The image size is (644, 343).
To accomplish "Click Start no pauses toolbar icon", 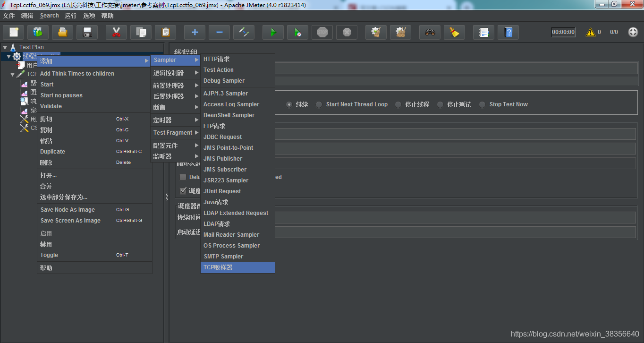I will pyautogui.click(x=297, y=32).
